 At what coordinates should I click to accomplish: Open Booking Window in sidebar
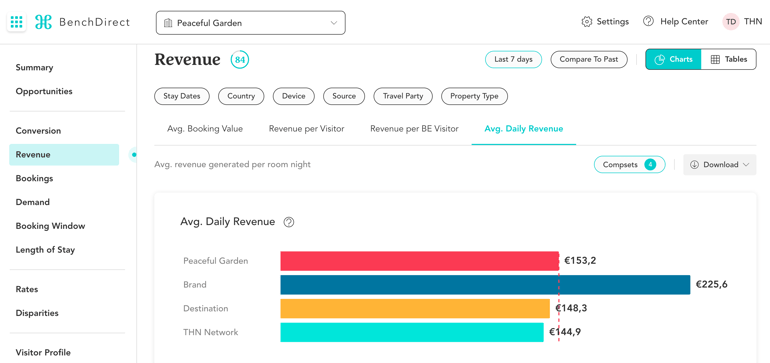point(50,225)
